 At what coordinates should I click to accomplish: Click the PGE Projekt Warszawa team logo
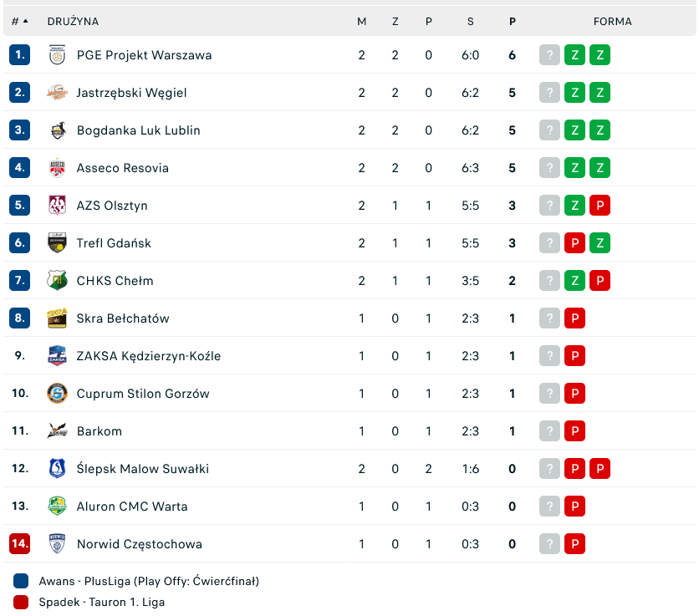57,55
